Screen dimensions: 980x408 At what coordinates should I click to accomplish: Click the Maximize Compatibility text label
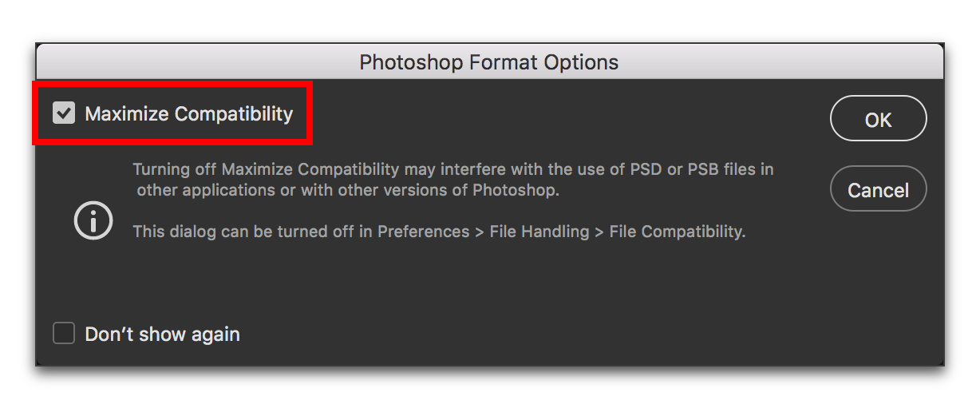coord(189,114)
